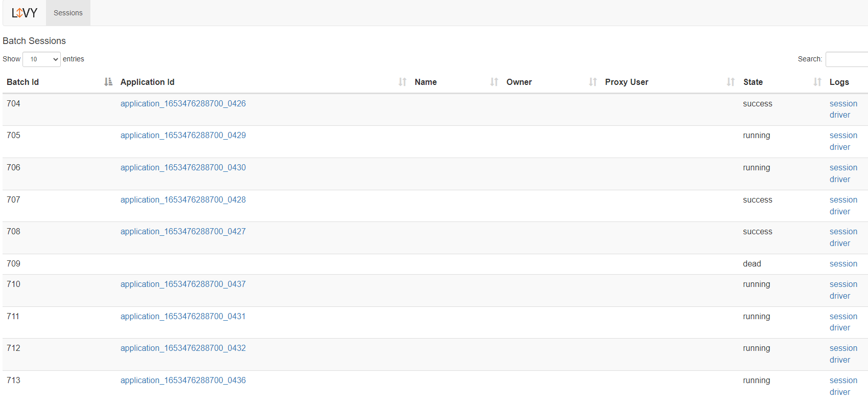Expand the Show entries dropdown
The width and height of the screenshot is (868, 400).
42,59
